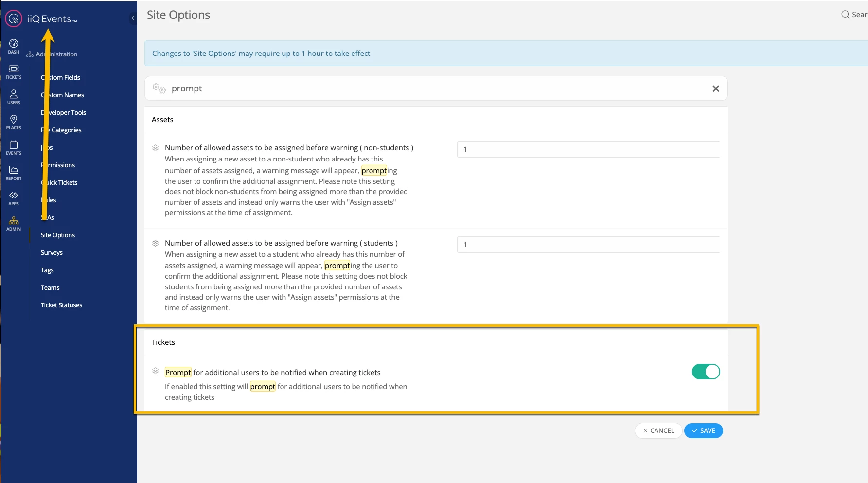Click the Assets section header
The width and height of the screenshot is (868, 483).
point(162,119)
